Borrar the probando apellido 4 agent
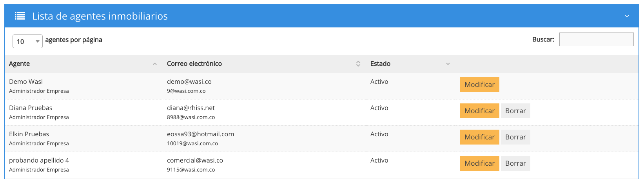The height and width of the screenshot is (179, 644). click(515, 163)
